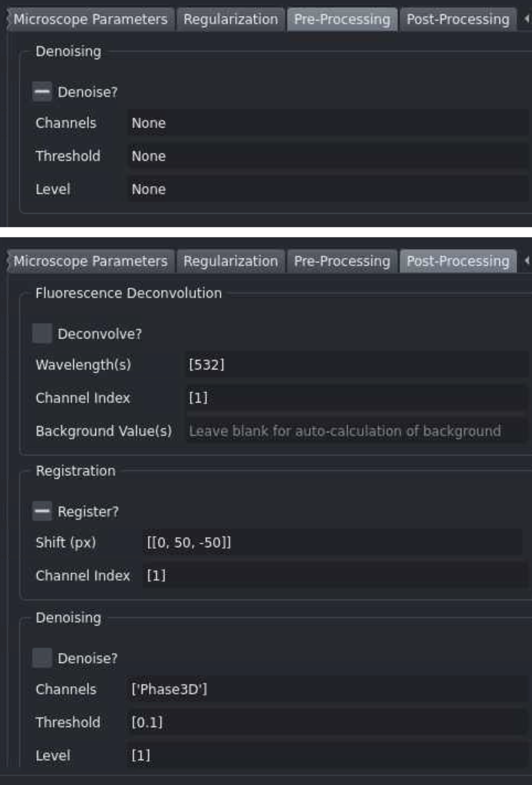Toggle the Denoise? checkbox under Pre-Processing

pos(42,91)
